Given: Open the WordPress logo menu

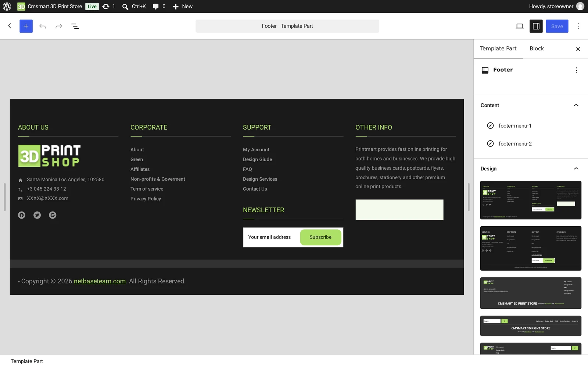Looking at the screenshot, I should pyautogui.click(x=7, y=6).
